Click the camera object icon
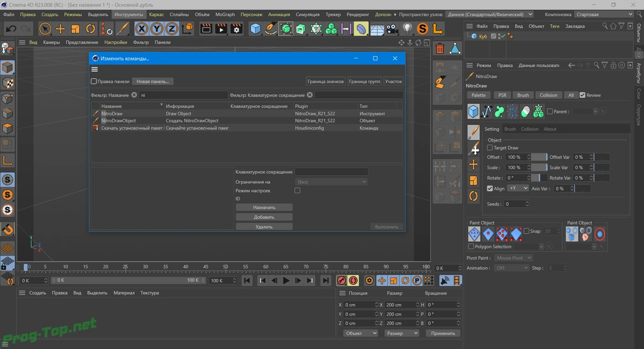 [392, 28]
